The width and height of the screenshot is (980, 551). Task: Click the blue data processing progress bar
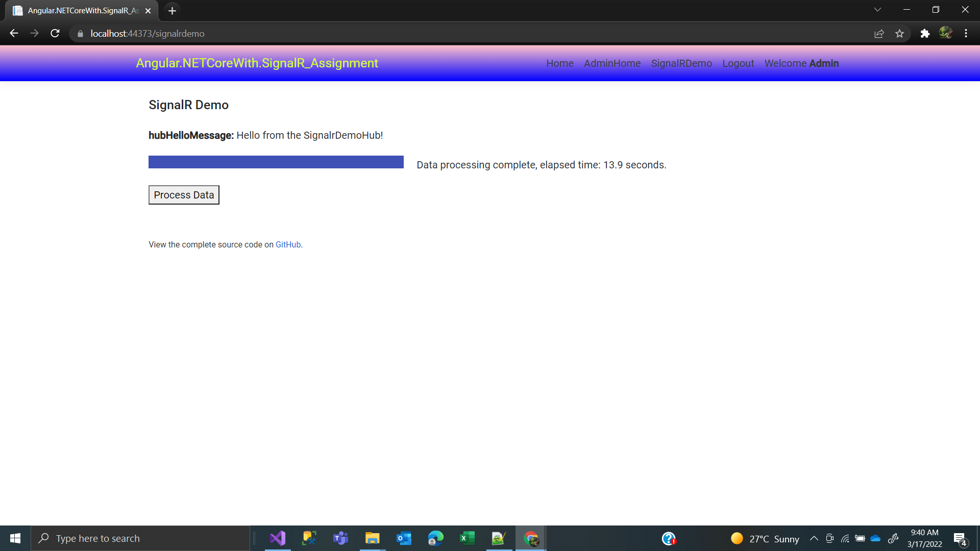[x=276, y=162]
